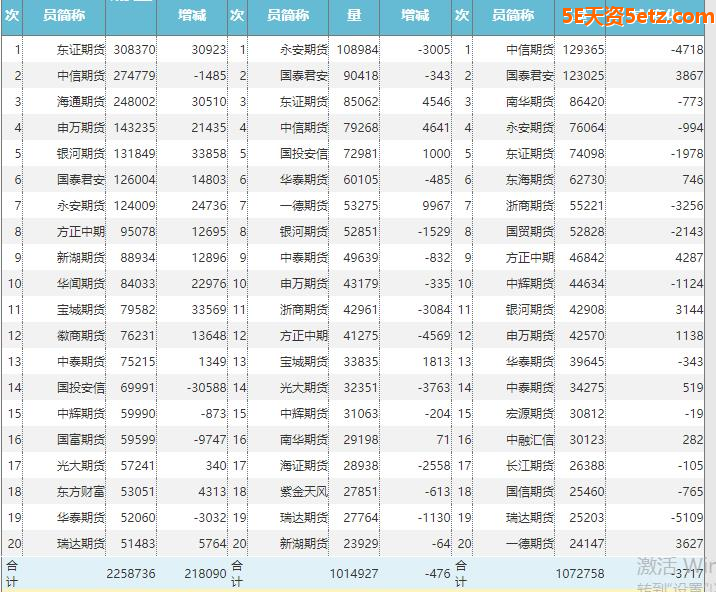Image resolution: width=716 pixels, height=592 pixels.
Task: Click the -1485 change value
Action: (x=210, y=75)
